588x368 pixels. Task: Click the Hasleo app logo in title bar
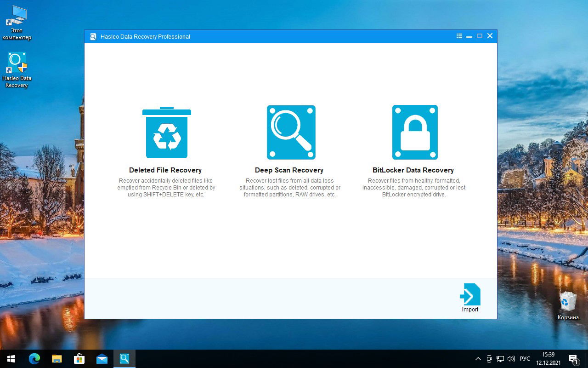pyautogui.click(x=93, y=36)
